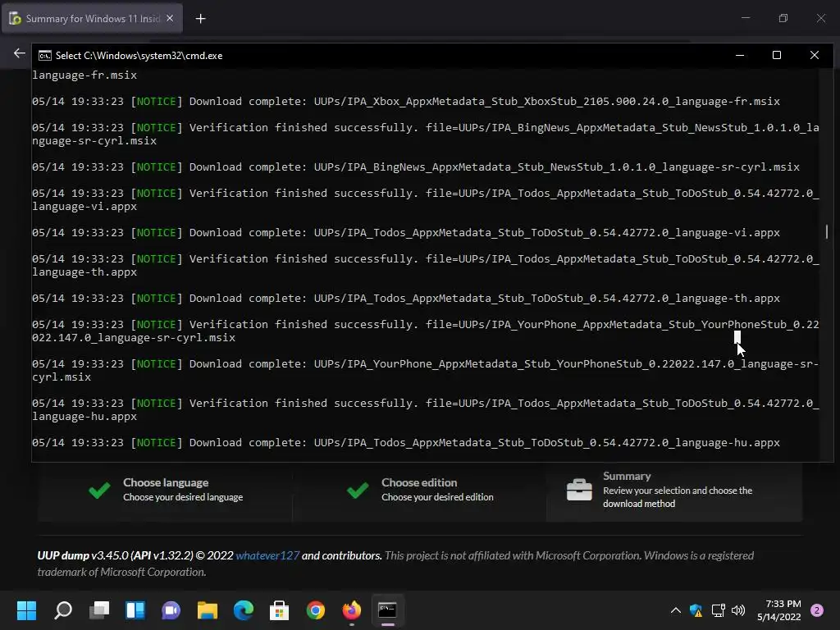Open File Explorer from taskbar
The width and height of the screenshot is (840, 630).
click(207, 610)
